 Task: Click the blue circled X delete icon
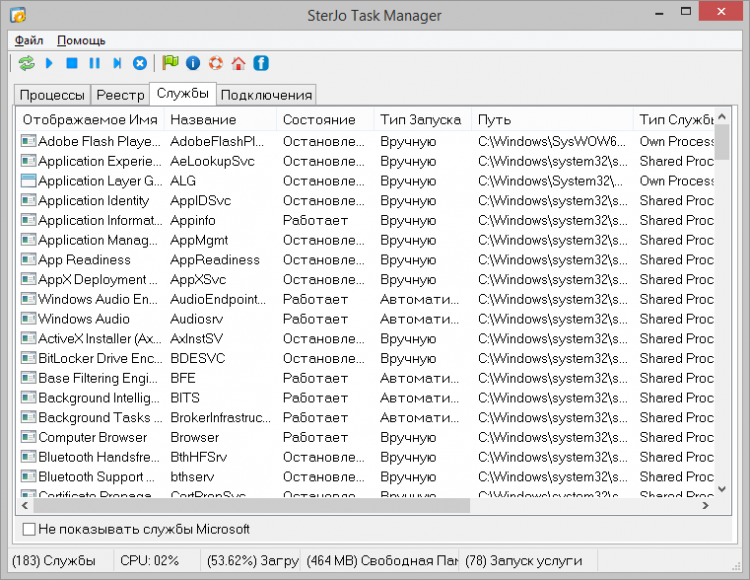coord(140,63)
